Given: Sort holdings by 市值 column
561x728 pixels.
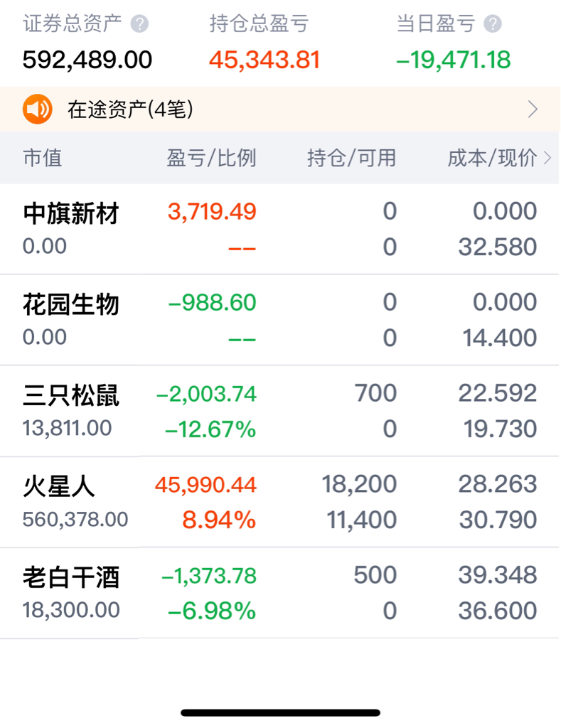Looking at the screenshot, I should point(43,159).
